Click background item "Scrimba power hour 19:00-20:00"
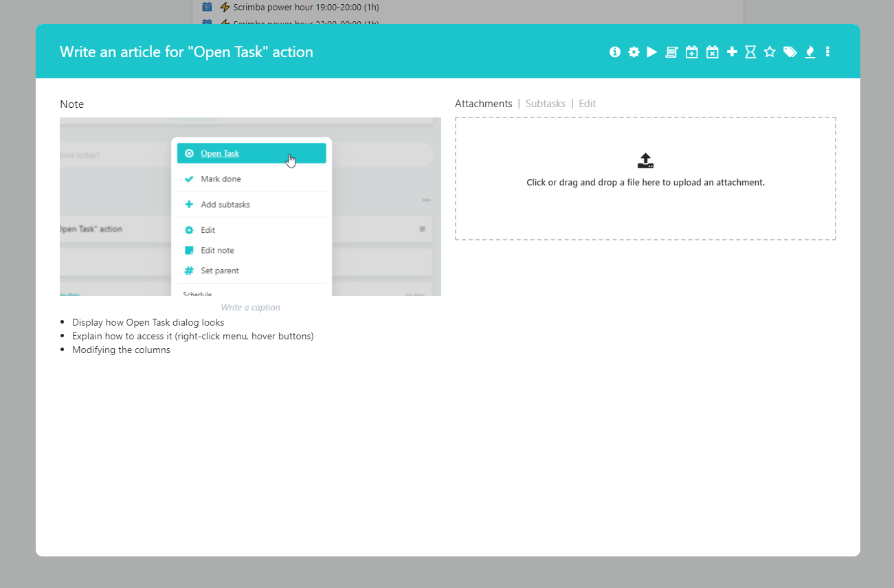The image size is (894, 588). [x=306, y=8]
